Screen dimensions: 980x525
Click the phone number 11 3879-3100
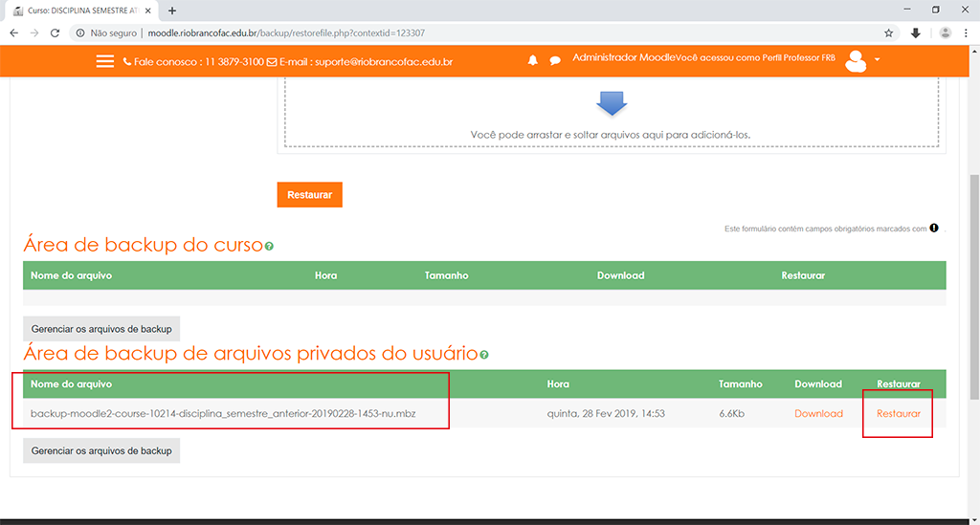[234, 62]
